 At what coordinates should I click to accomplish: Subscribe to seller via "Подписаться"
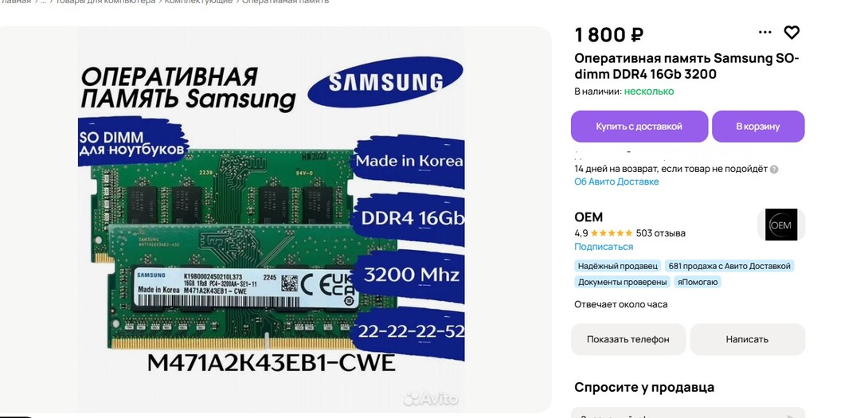(604, 247)
